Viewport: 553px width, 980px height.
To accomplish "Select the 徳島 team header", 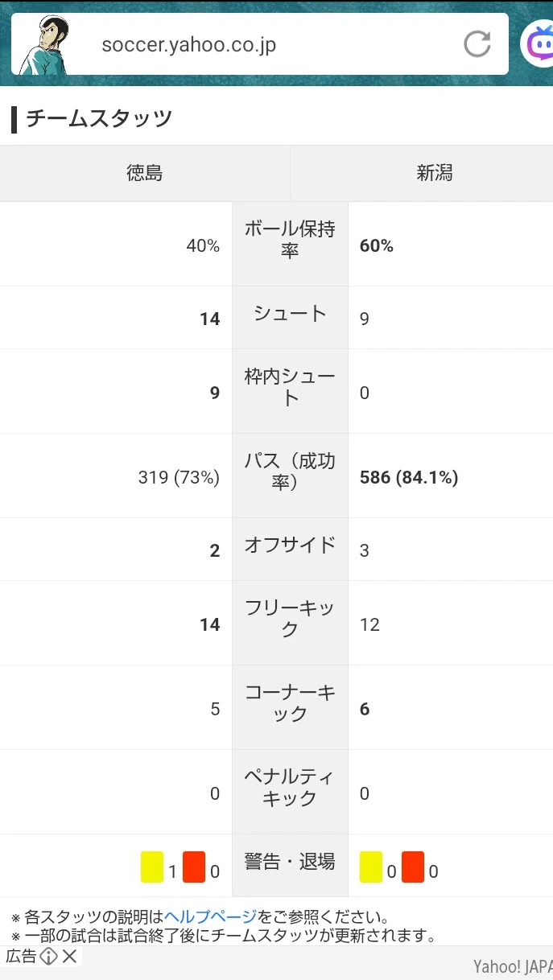I will pos(145,173).
